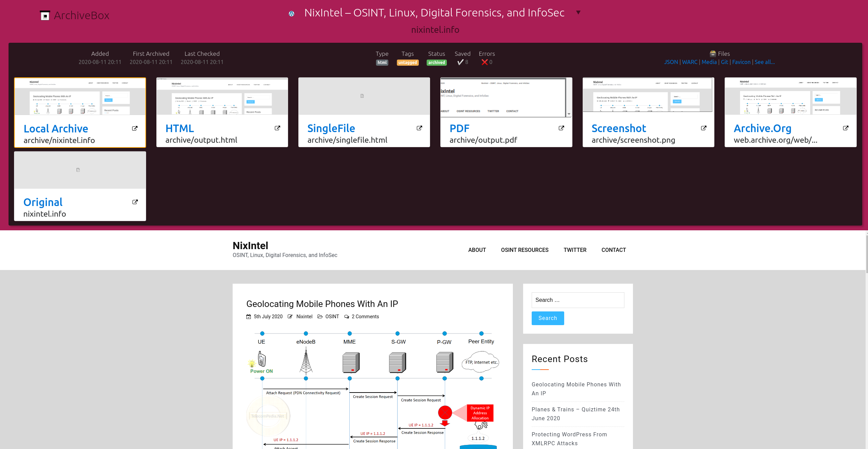
Task: Open the title dropdown arrow
Action: [x=579, y=12]
